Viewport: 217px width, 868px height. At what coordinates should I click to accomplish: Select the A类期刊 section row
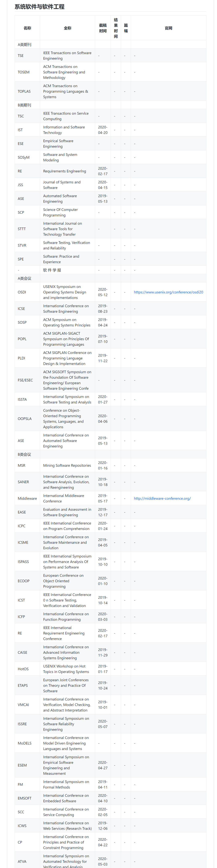[25, 44]
